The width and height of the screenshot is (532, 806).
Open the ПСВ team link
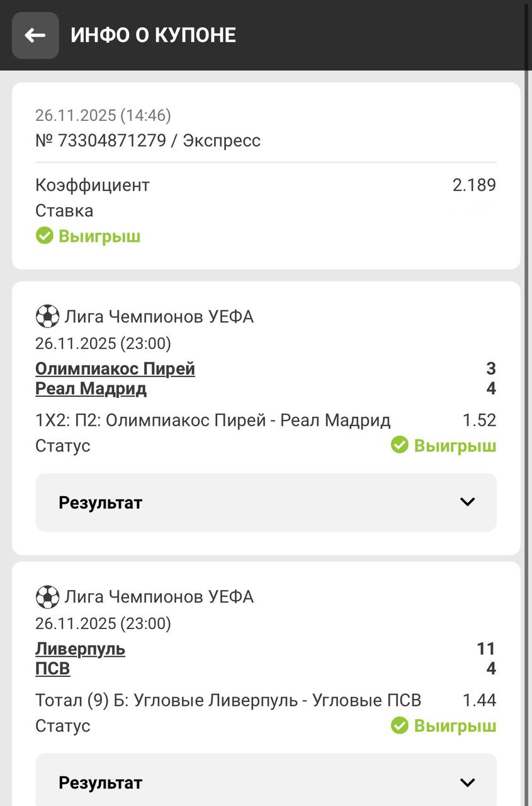point(53,669)
